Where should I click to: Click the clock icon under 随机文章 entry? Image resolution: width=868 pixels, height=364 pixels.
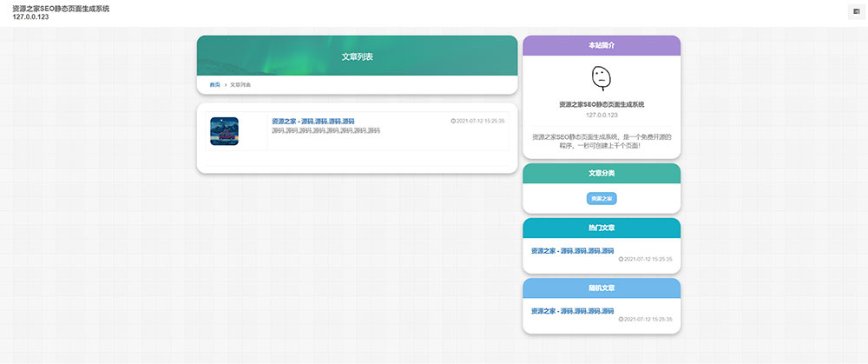621,319
